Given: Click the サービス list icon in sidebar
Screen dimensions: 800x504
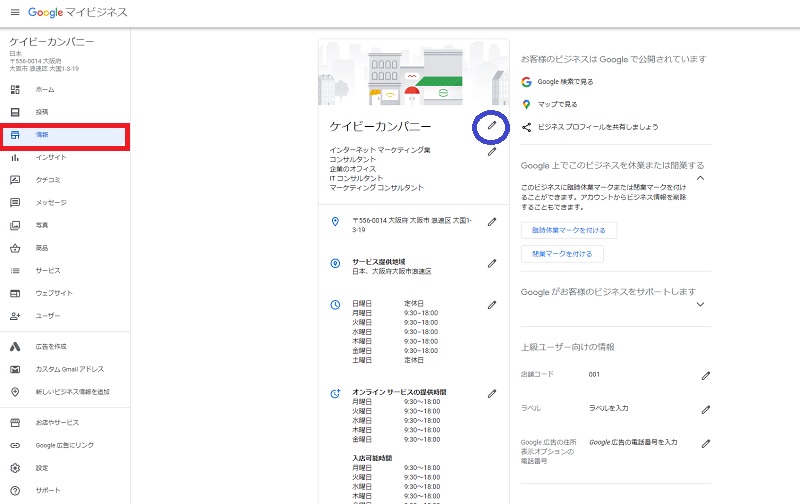Looking at the screenshot, I should [15, 270].
